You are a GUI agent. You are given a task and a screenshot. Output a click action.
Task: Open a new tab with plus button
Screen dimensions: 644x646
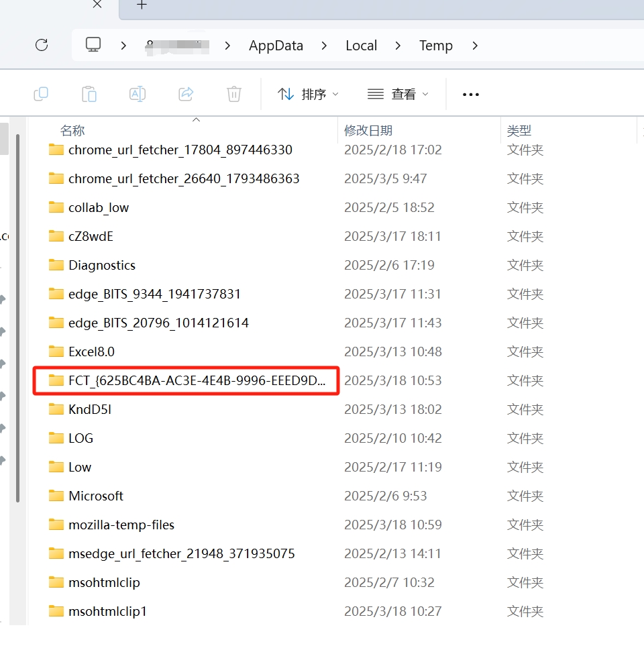[x=142, y=5]
